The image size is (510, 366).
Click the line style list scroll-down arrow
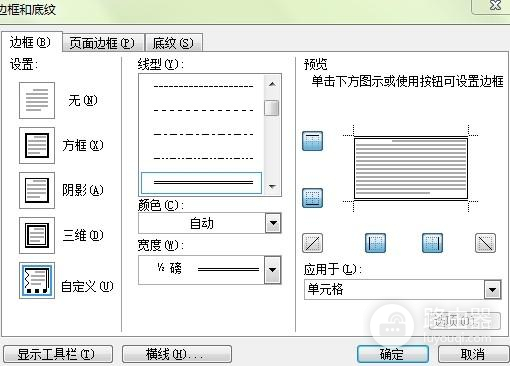272,187
